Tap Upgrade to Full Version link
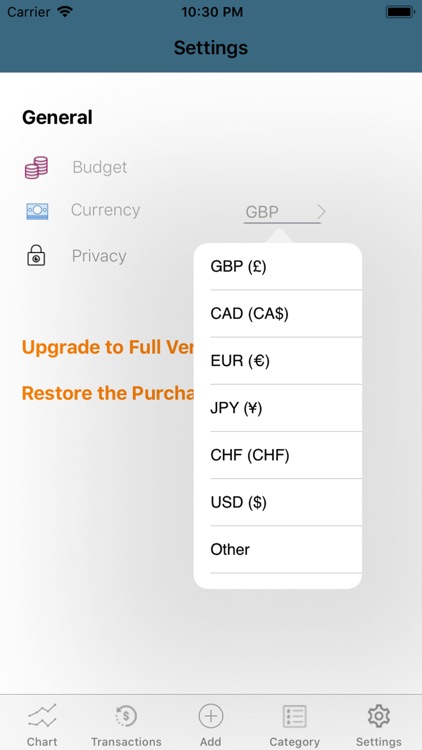The width and height of the screenshot is (422, 750). 108,347
